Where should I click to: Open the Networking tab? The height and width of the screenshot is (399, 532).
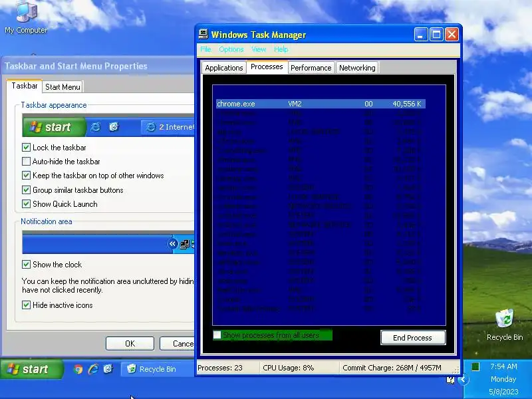(357, 68)
